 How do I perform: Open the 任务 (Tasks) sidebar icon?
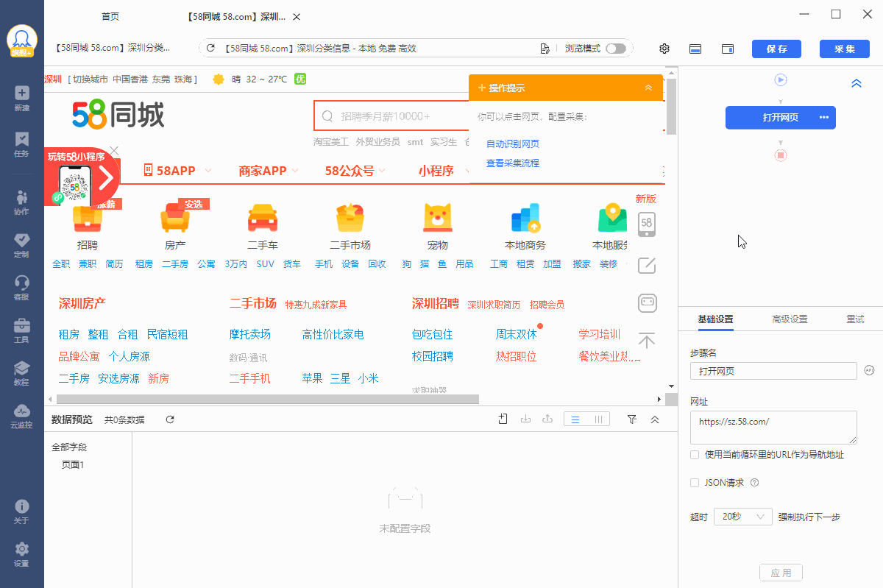(21, 144)
